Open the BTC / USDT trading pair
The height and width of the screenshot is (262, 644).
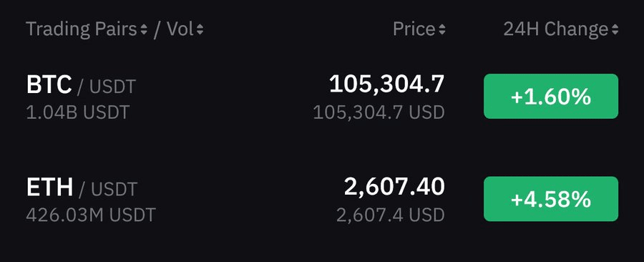(x=81, y=86)
